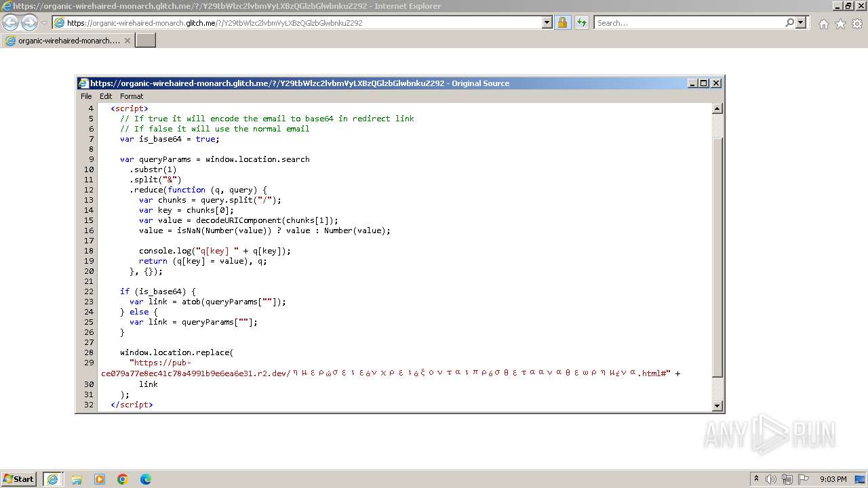Image resolution: width=868 pixels, height=488 pixels.
Task: Go forward with the IE Forward arrow
Action: [29, 22]
